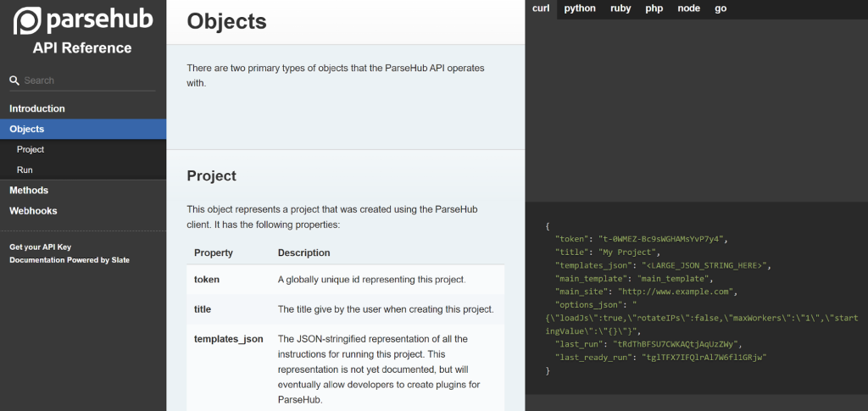The width and height of the screenshot is (868, 411).
Task: Select Objects in the sidebar
Action: pos(83,129)
